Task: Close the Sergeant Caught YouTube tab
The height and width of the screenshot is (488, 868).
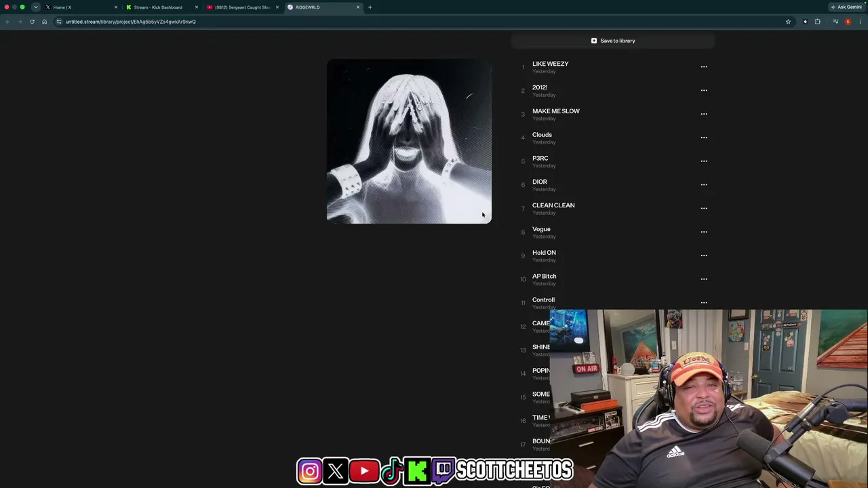Action: (277, 7)
